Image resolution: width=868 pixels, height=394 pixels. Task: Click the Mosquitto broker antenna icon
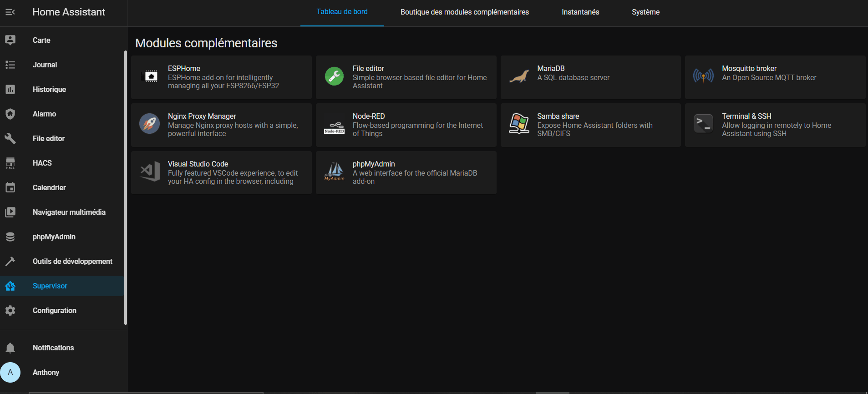pyautogui.click(x=703, y=76)
